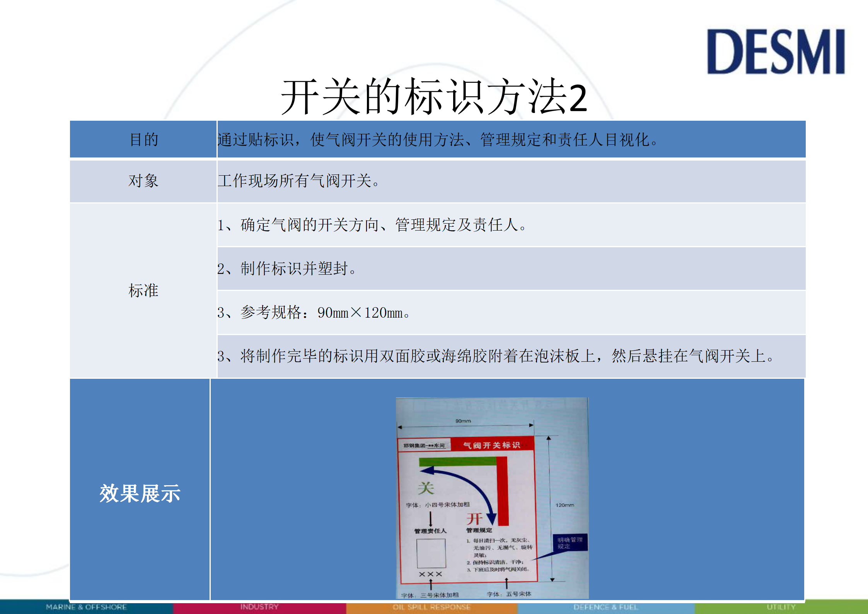
Task: Click the 标准 row label
Action: pyautogui.click(x=143, y=290)
